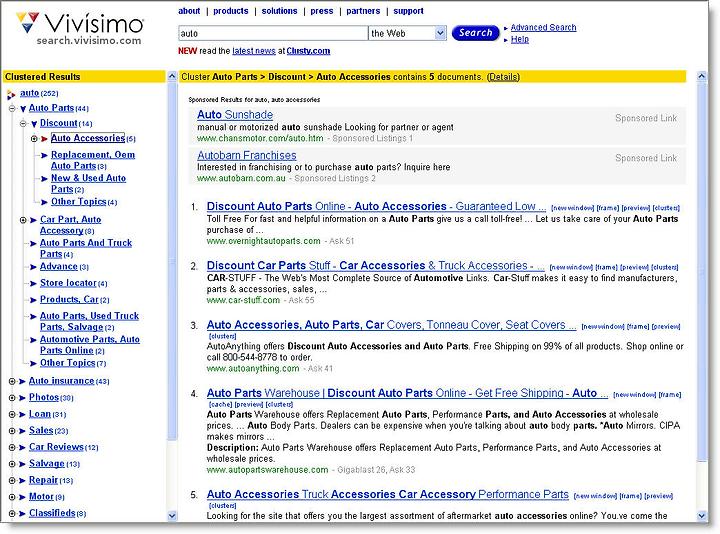
Task: Open the products menu item
Action: tap(231, 11)
